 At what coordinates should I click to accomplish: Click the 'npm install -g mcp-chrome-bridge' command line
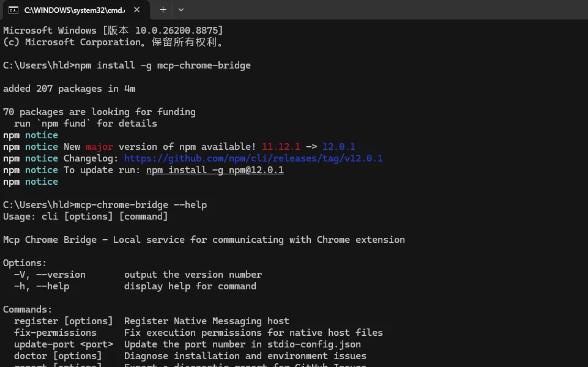tap(162, 65)
